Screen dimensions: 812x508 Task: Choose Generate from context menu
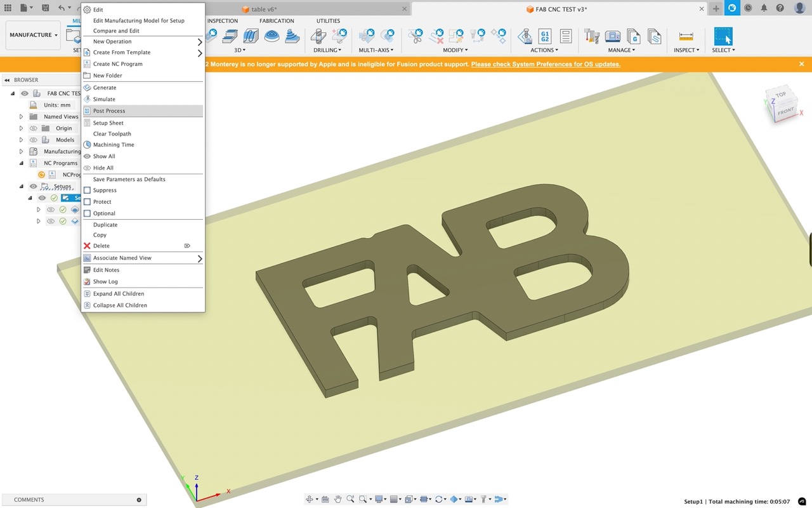(143, 88)
